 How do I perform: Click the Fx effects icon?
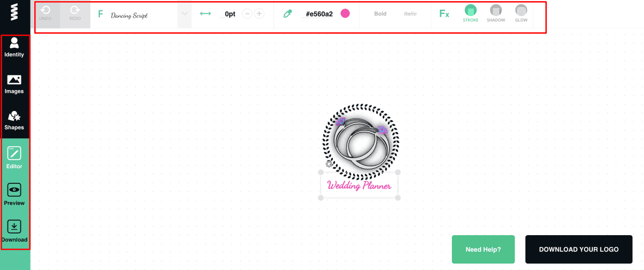tap(444, 14)
